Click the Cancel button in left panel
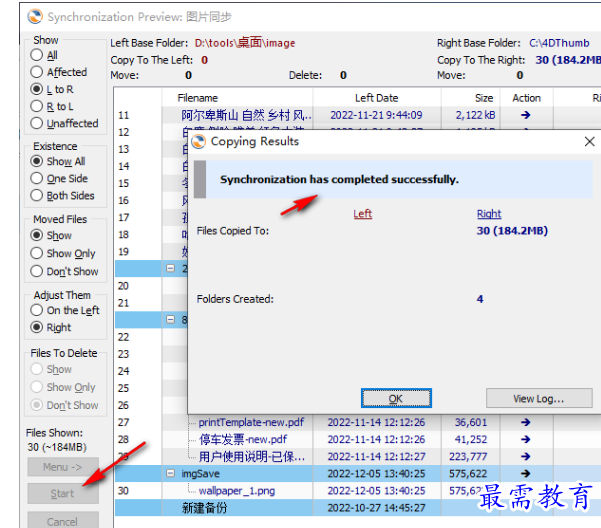This screenshot has width=601, height=528. (x=62, y=521)
